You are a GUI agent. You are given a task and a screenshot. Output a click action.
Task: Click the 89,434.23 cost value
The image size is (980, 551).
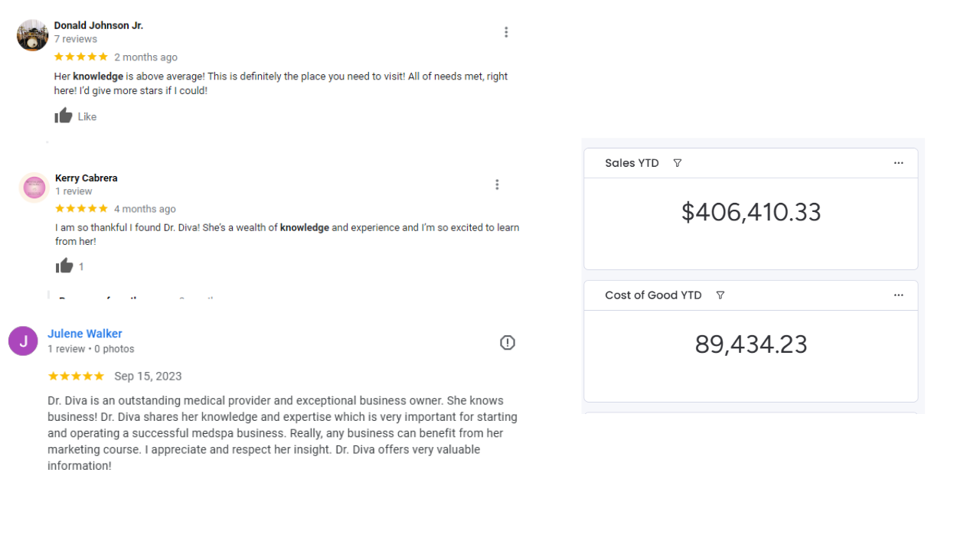coord(750,344)
